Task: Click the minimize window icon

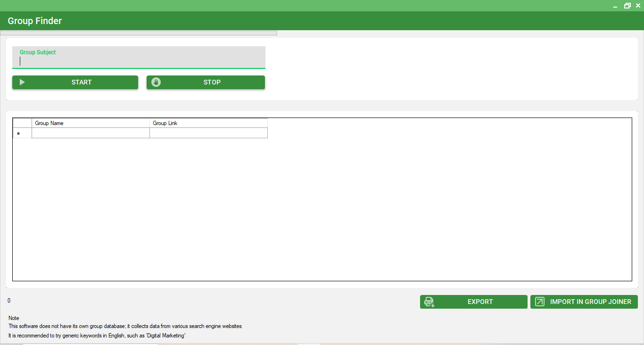Action: tap(615, 6)
